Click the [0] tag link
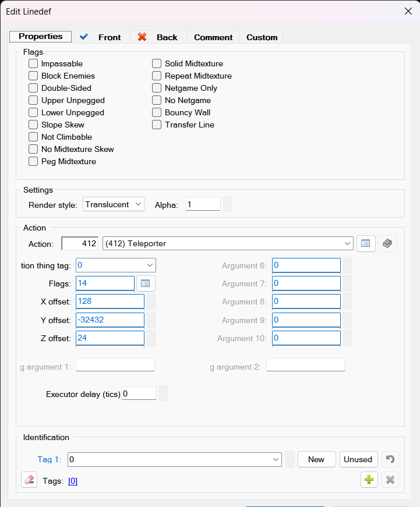Image resolution: width=420 pixels, height=507 pixels. tap(73, 481)
